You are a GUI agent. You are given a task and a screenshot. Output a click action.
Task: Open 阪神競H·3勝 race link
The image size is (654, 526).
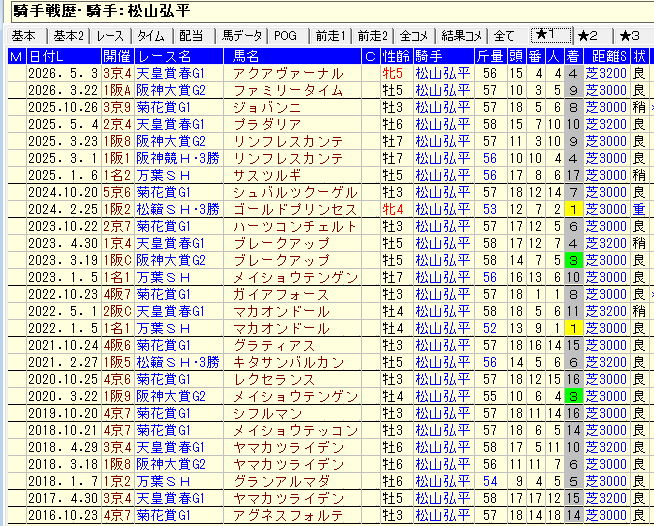178,159
